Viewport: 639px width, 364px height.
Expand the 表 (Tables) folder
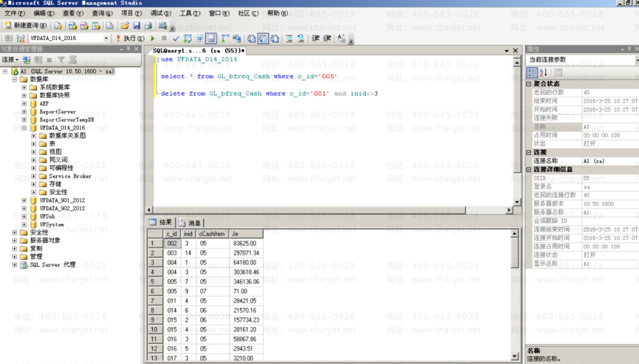coord(34,144)
